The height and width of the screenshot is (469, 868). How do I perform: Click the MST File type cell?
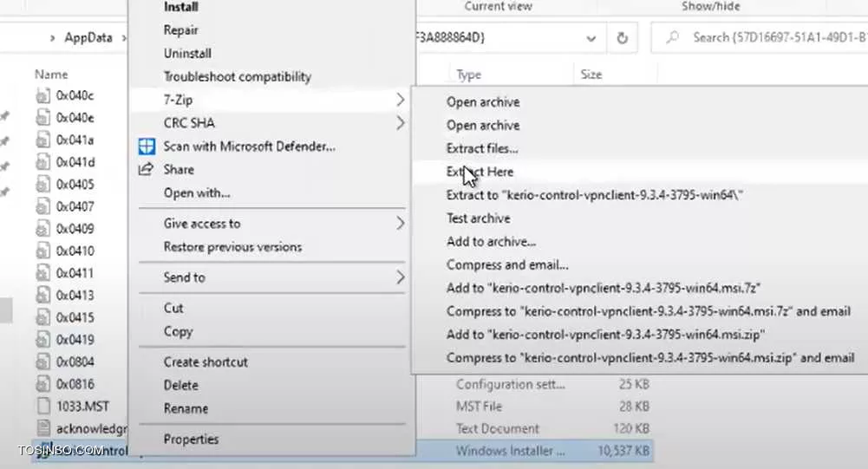point(479,407)
